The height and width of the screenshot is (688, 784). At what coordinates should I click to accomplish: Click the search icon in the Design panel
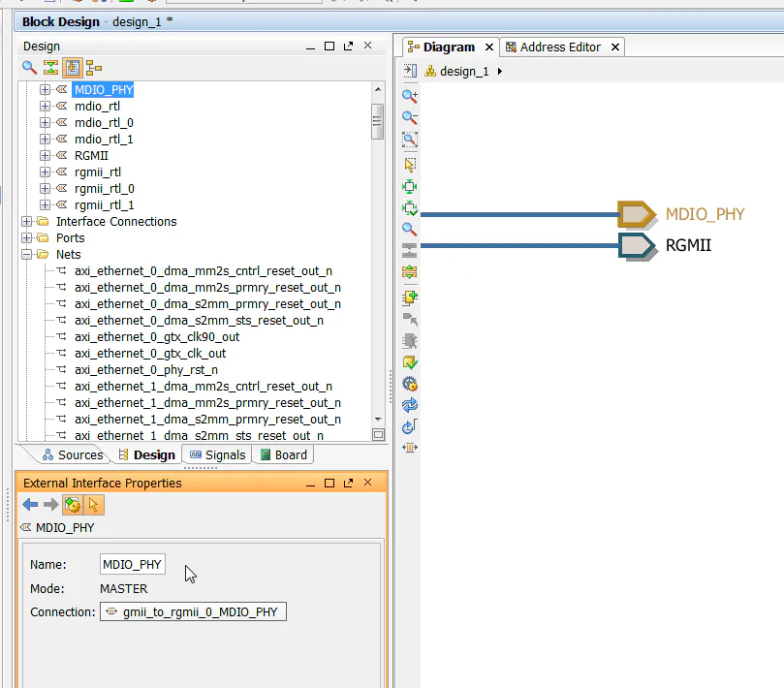pyautogui.click(x=26, y=68)
